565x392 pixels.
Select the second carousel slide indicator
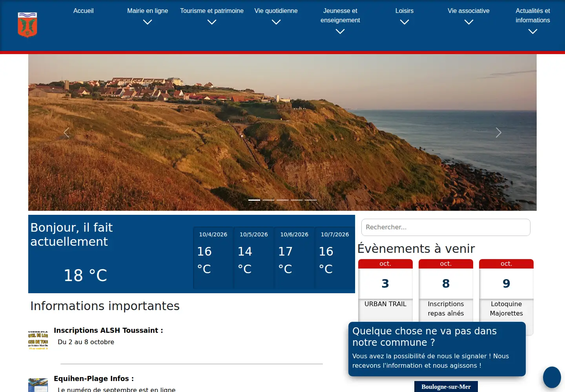point(268,200)
